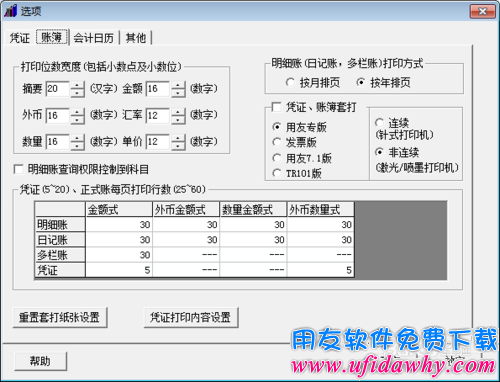Image resolution: width=500 pixels, height=382 pixels.
Task: Click the 选项 dialog title icon
Action: click(10, 11)
